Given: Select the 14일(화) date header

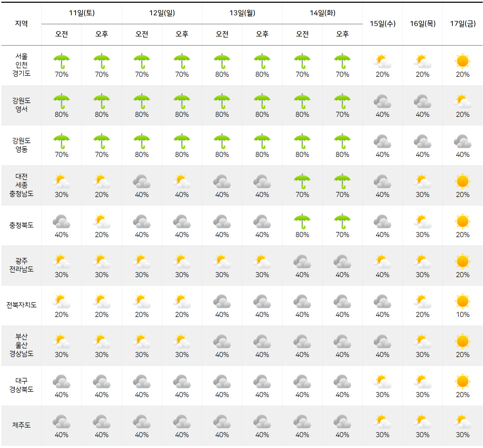Looking at the screenshot, I should pyautogui.click(x=323, y=13).
